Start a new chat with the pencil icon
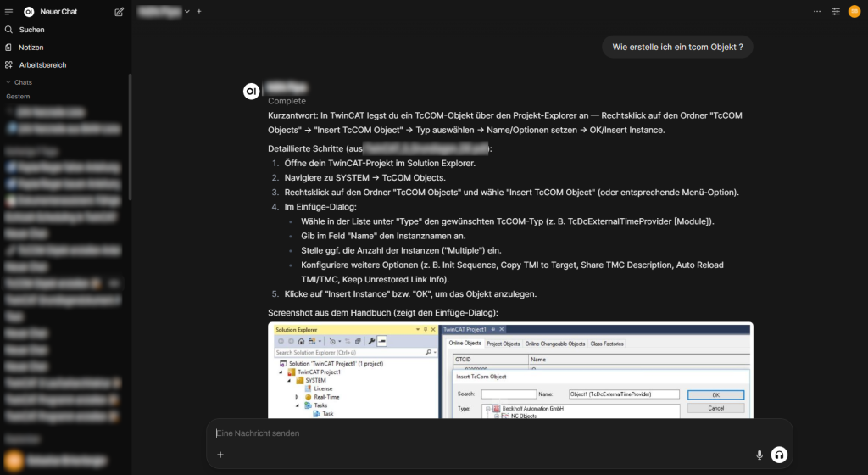Screen dimensions: 868x475 119,12
